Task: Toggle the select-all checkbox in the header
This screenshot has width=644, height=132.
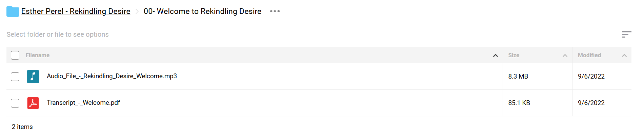Action: tap(15, 55)
